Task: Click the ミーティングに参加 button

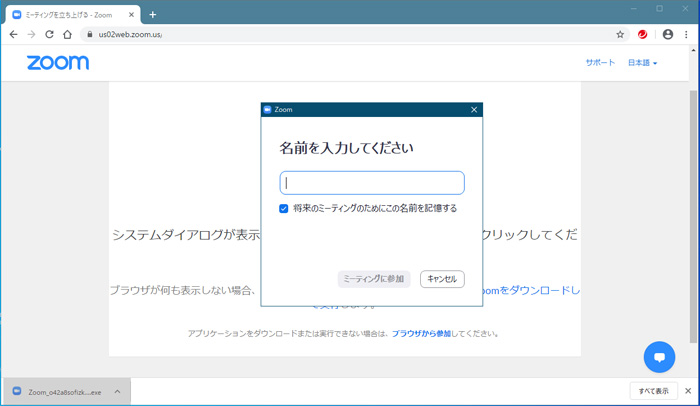Action: tap(374, 279)
